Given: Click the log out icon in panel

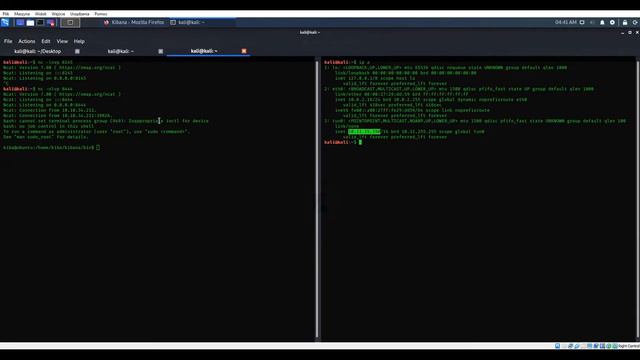Looking at the screenshot, I should coord(635,22).
